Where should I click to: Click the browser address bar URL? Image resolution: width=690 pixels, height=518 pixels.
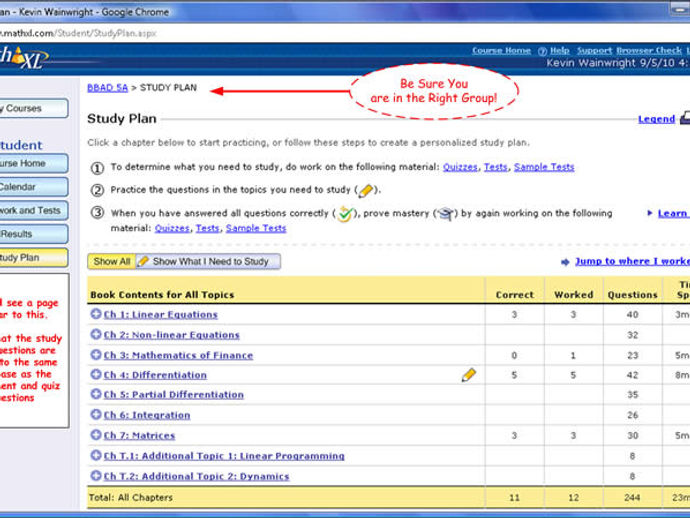coord(78,33)
